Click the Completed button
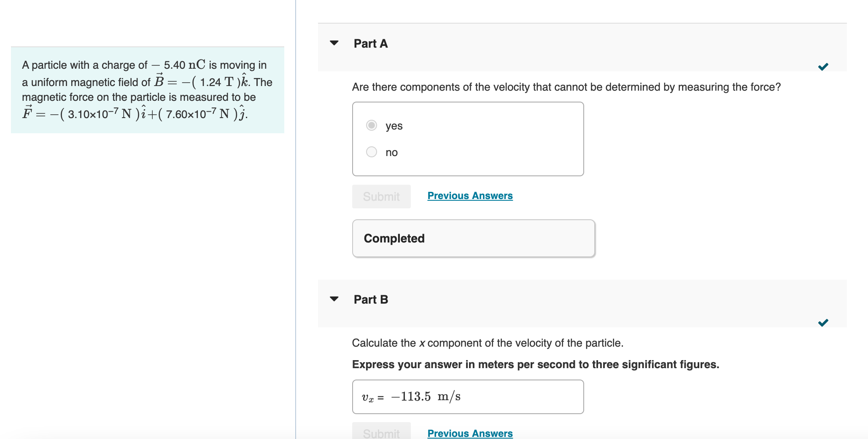This screenshot has width=868, height=439. 473,238
